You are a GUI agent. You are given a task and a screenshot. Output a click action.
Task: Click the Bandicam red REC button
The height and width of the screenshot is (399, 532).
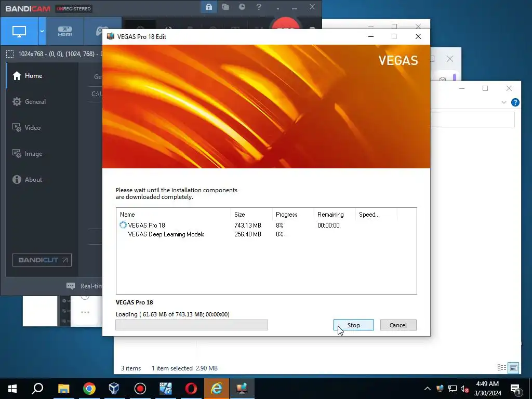pyautogui.click(x=286, y=23)
